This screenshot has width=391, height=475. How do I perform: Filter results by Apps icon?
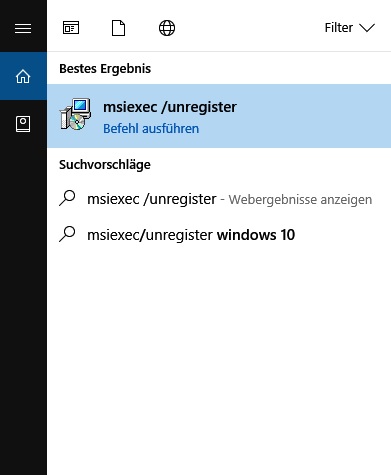(x=71, y=28)
